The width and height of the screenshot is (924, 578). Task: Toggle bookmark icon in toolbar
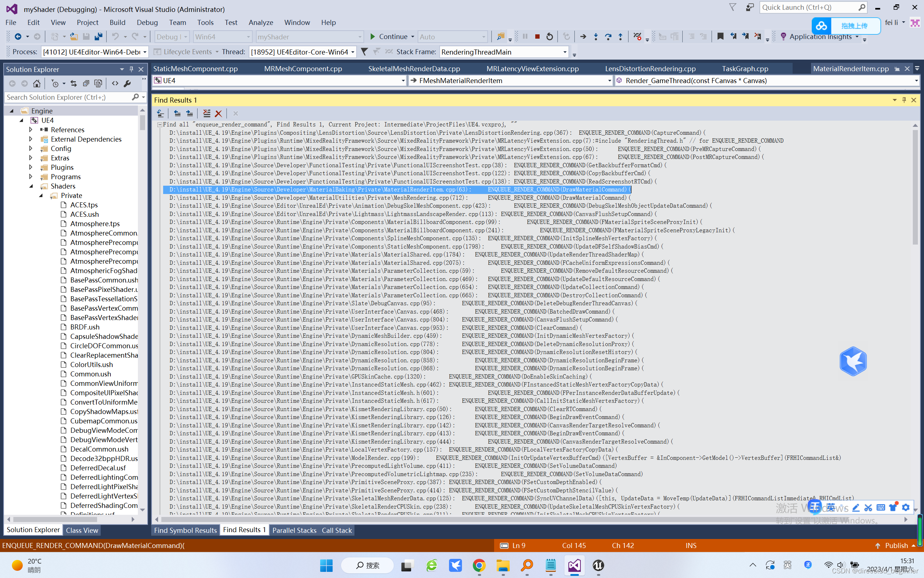pyautogui.click(x=720, y=37)
